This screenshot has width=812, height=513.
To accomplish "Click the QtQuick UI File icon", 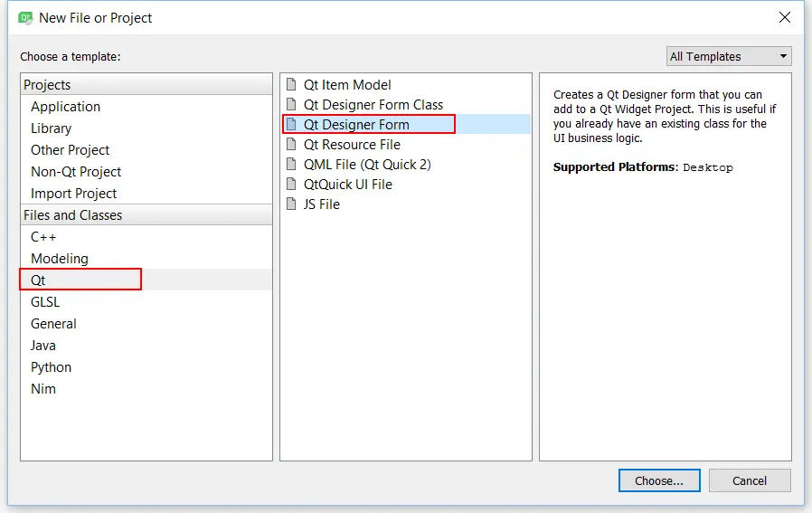I will (291, 185).
